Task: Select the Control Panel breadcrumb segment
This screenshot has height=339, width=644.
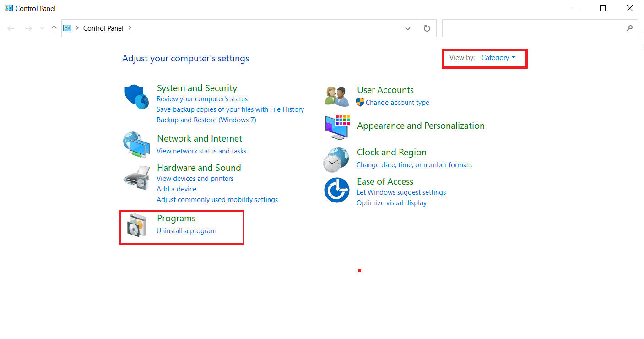Action: (103, 28)
